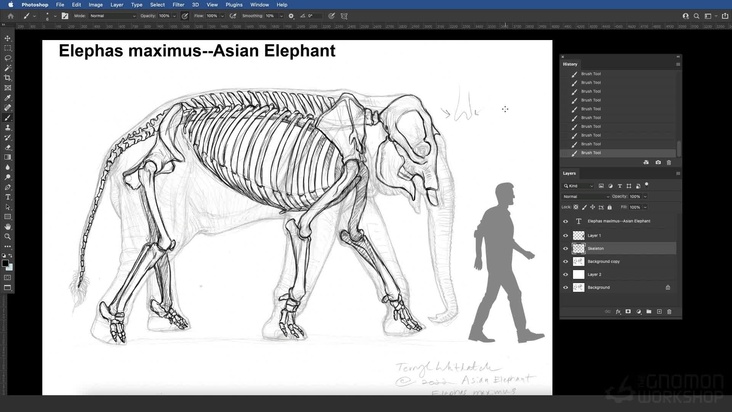Open the Smoothing value dropdown arrow
This screenshot has height=412, width=732.
[x=281, y=16]
